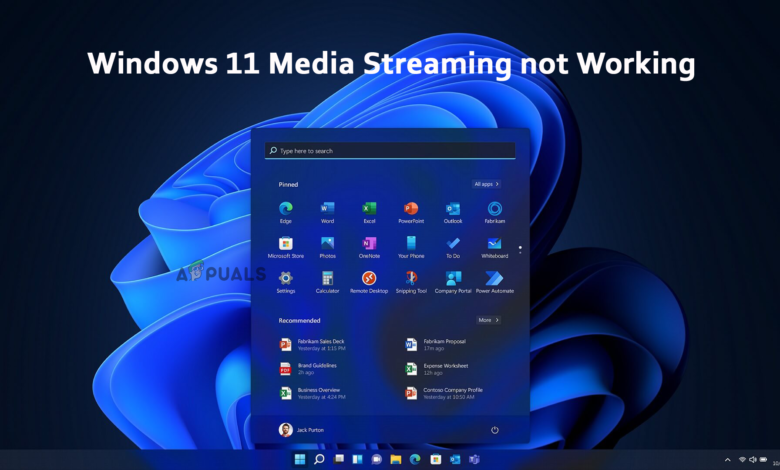This screenshot has width=780, height=470.
Task: Open the To Do app
Action: (453, 247)
